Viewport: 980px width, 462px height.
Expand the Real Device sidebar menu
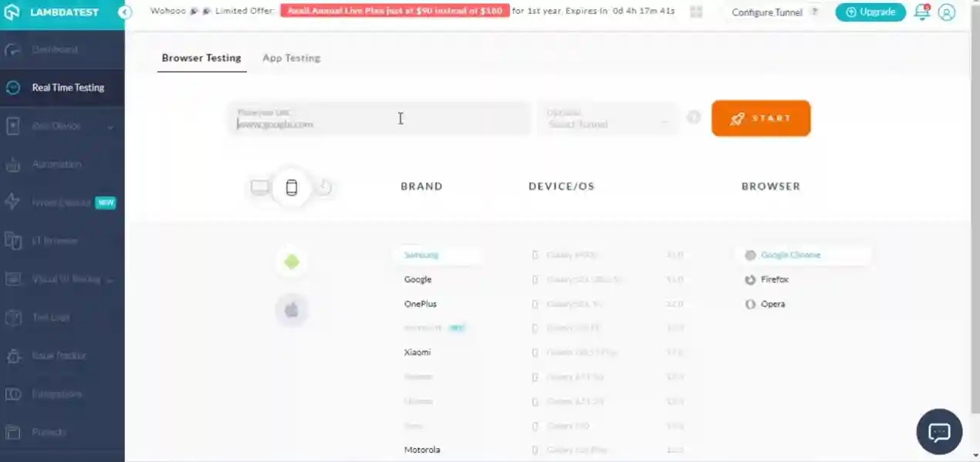62,126
